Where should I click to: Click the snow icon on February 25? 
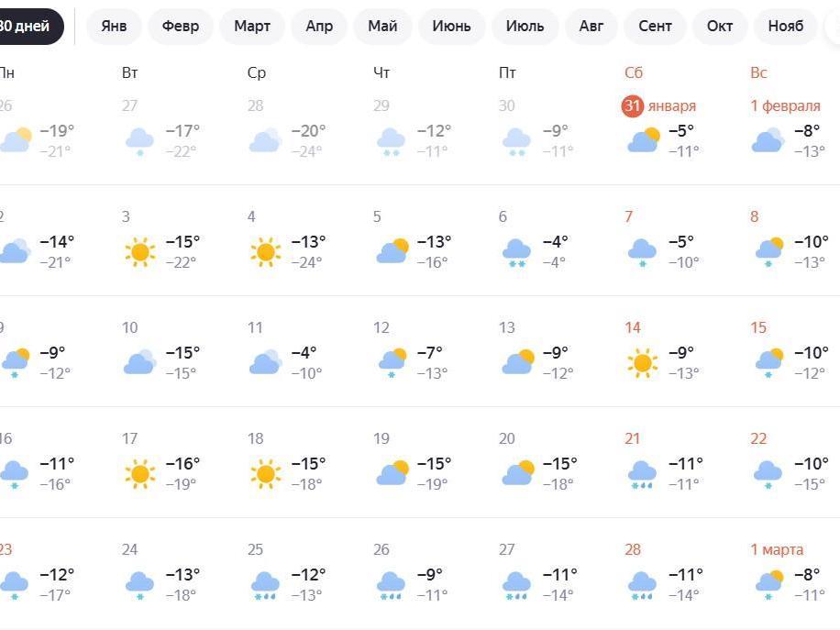(265, 585)
